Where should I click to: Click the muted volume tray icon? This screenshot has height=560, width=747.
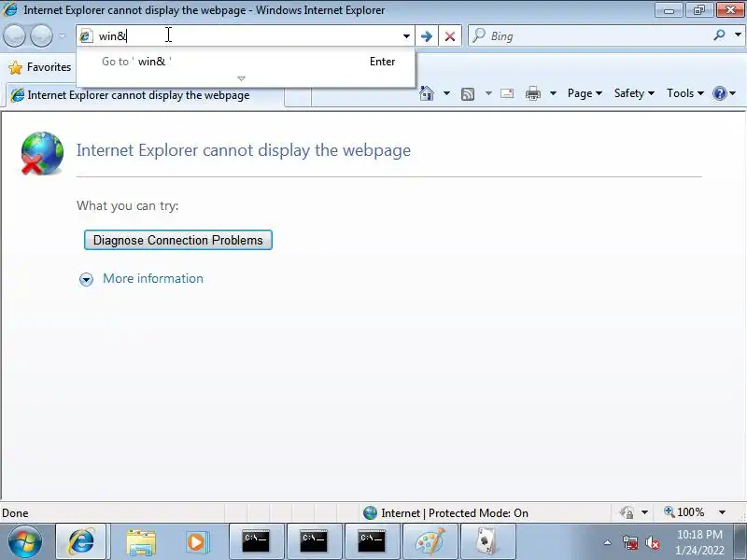[652, 542]
